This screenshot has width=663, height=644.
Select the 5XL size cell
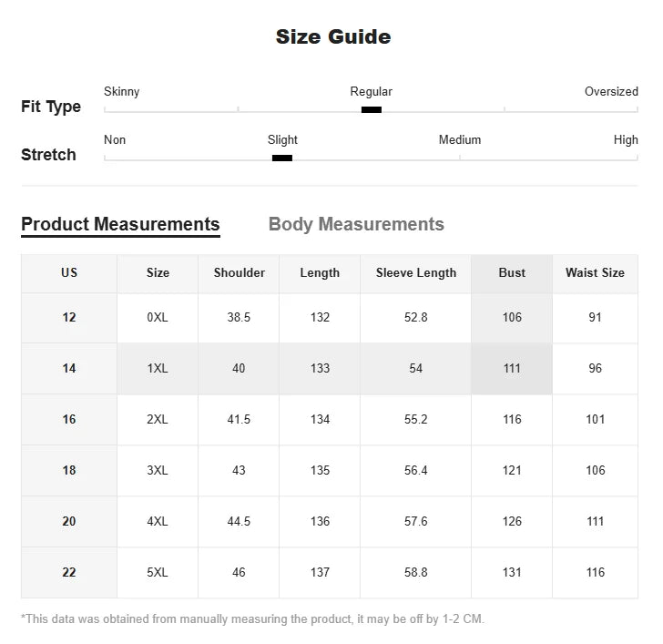(158, 572)
